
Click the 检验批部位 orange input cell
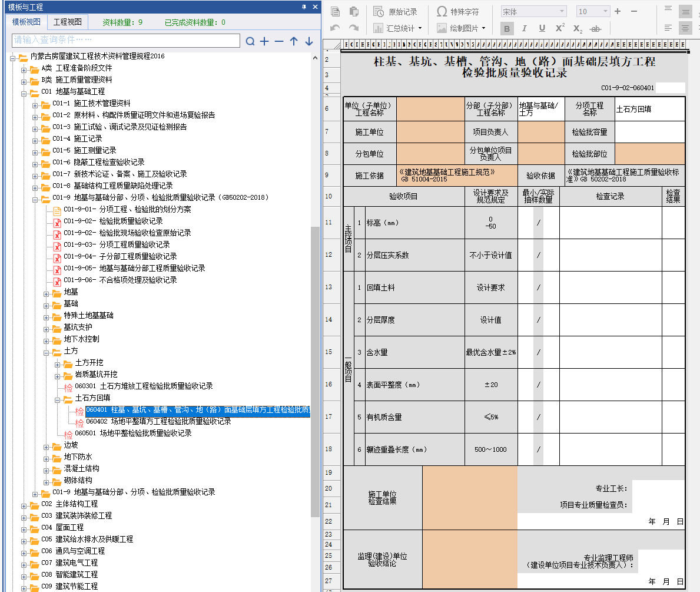pos(649,154)
